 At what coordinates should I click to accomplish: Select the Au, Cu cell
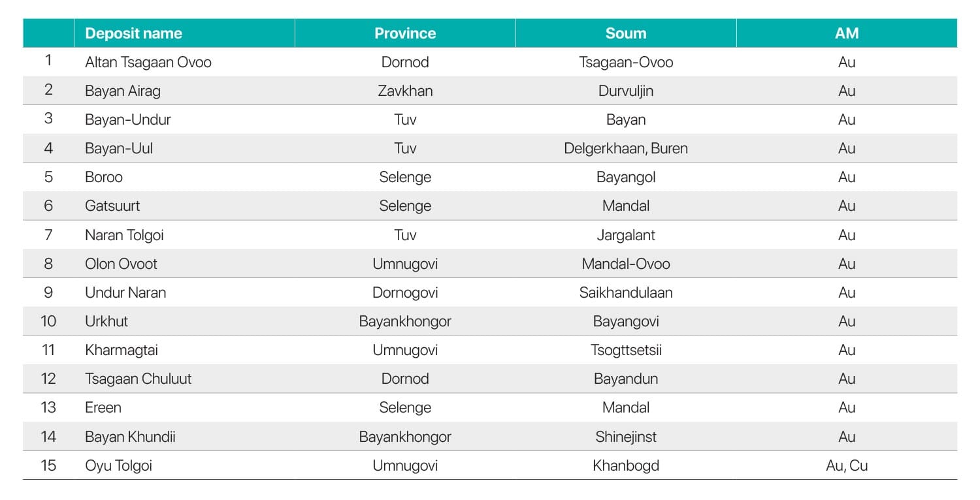click(x=846, y=465)
